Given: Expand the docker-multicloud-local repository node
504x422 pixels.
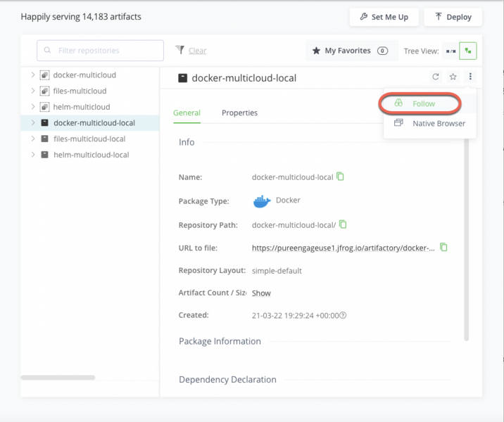Looking at the screenshot, I should click(33, 122).
